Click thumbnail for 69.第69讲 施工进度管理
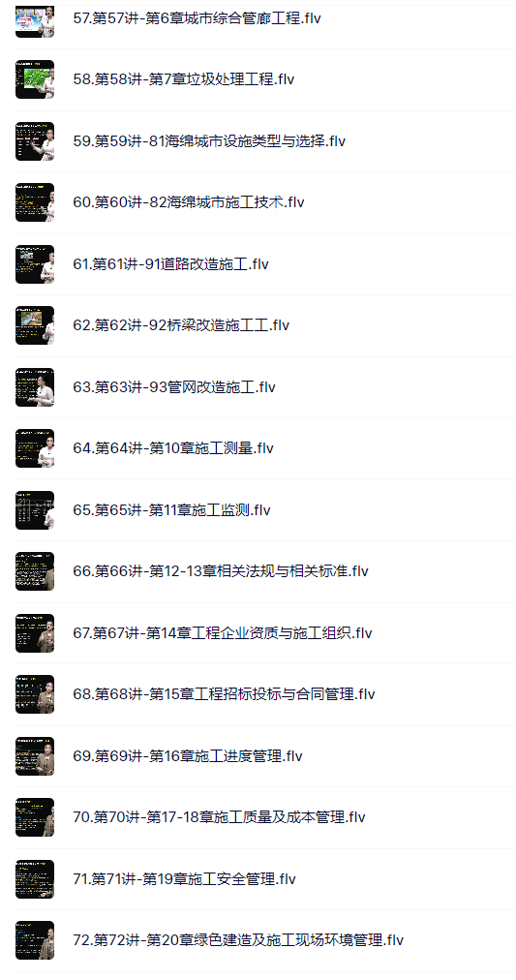The height and width of the screenshot is (980, 516). click(x=35, y=757)
